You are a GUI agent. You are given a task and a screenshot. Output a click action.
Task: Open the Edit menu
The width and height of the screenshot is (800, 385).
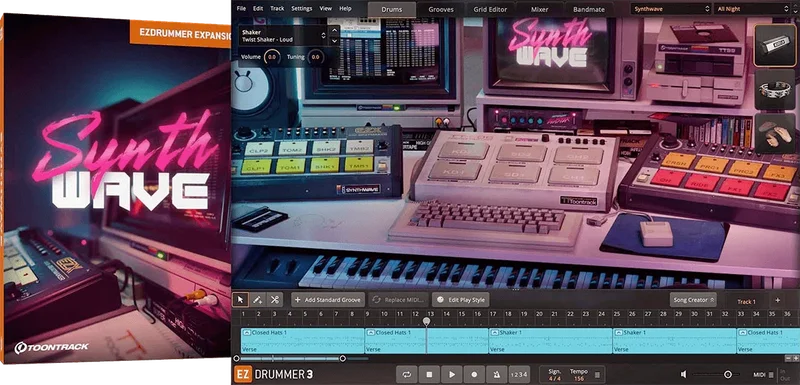pos(258,9)
